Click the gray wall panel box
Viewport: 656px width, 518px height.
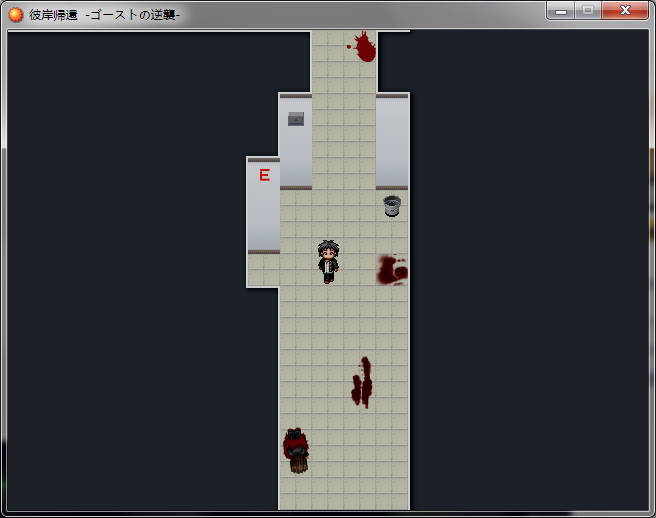(x=296, y=119)
